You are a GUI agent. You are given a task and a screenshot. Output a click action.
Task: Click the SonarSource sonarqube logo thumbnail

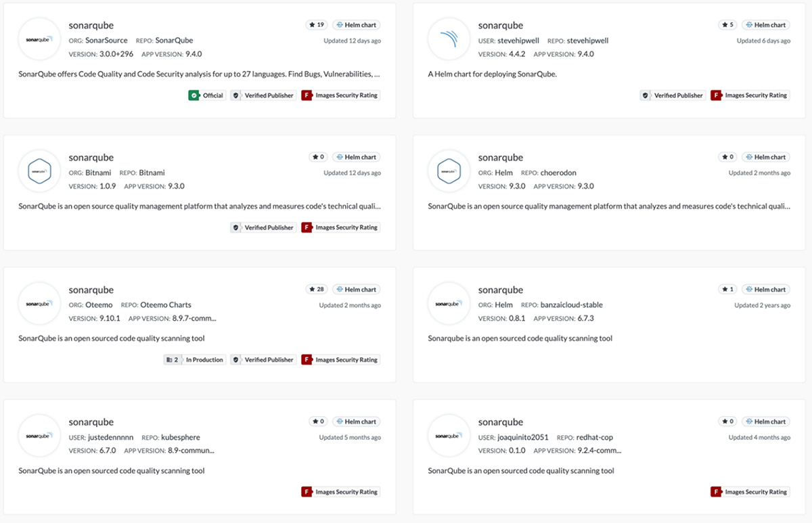39,40
